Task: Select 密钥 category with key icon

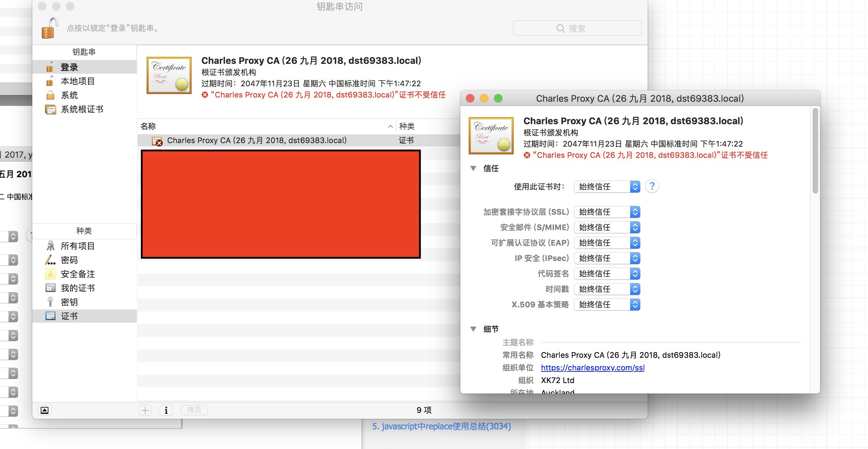Action: click(x=69, y=302)
